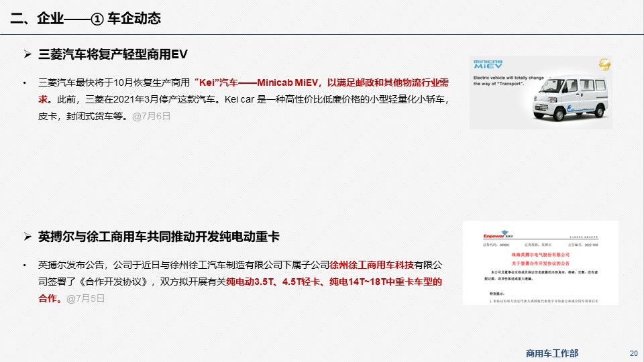Click the date tag '@7月6日'

point(151,116)
